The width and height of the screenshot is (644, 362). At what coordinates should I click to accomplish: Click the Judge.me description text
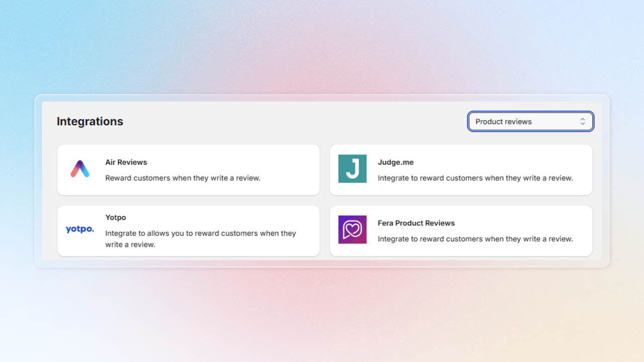point(475,178)
